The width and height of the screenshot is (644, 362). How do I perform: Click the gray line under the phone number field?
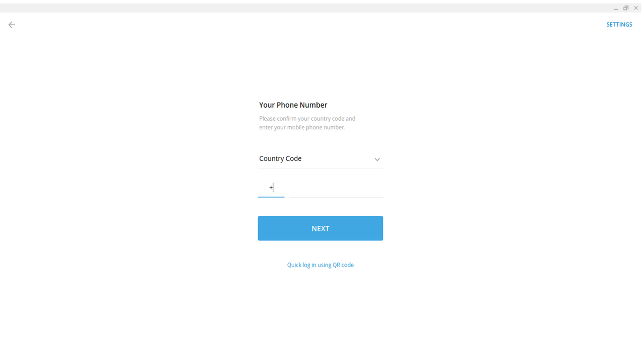(336, 197)
